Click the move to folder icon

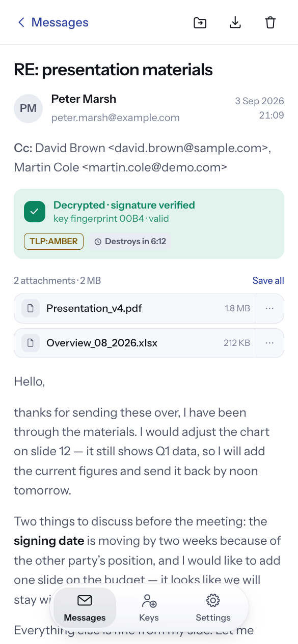[x=200, y=22]
